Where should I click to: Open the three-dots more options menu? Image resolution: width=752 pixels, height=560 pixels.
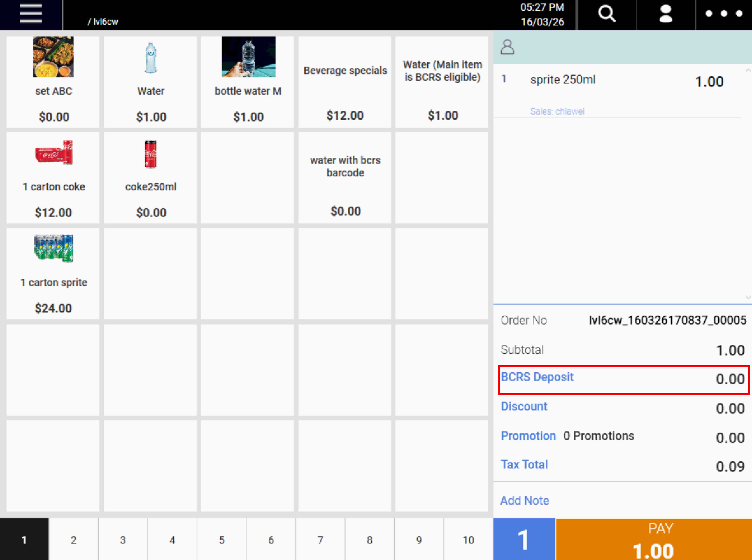tap(724, 14)
